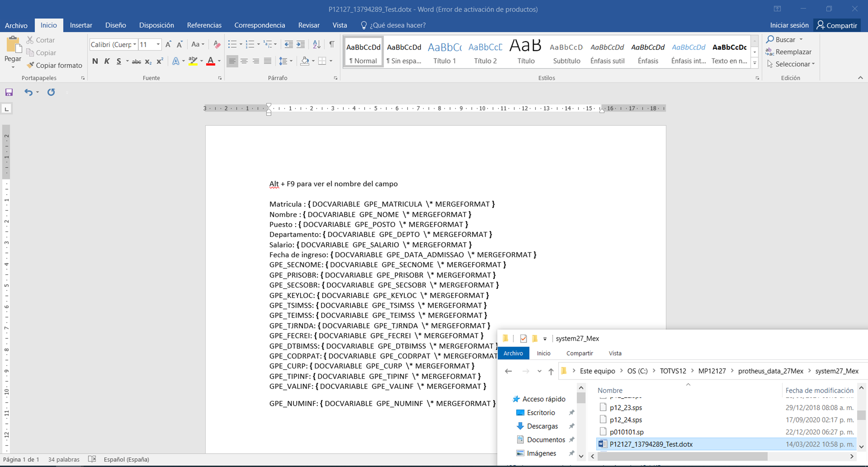Align text right icon

(x=256, y=61)
